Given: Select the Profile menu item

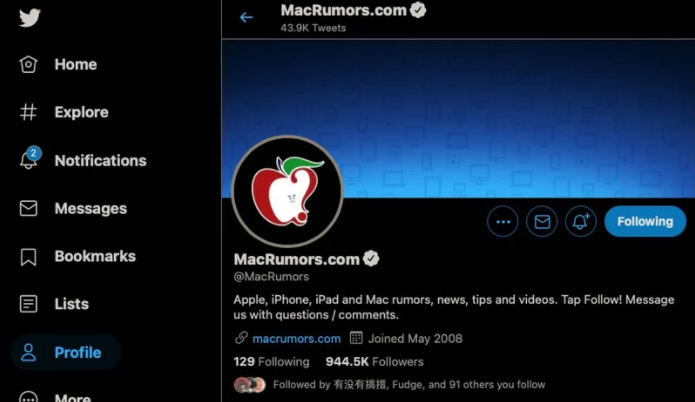Looking at the screenshot, I should pyautogui.click(x=65, y=352).
